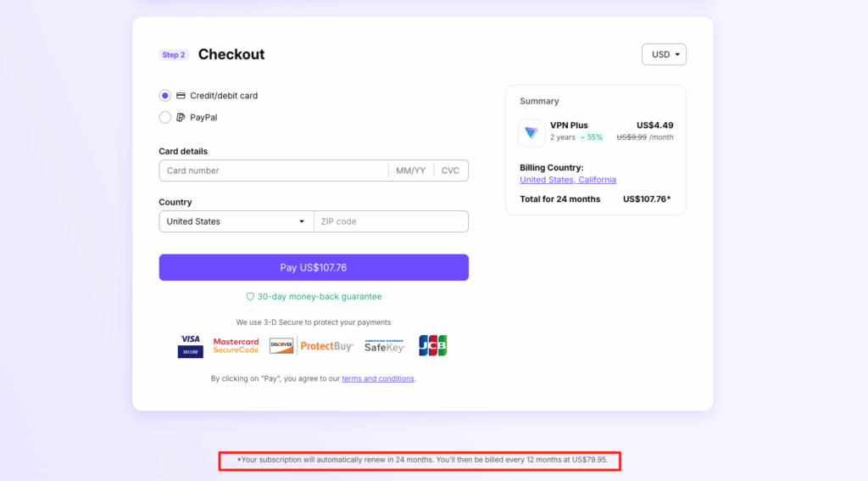Click the PayPal logo icon
This screenshot has width=868, height=481.
(x=181, y=117)
